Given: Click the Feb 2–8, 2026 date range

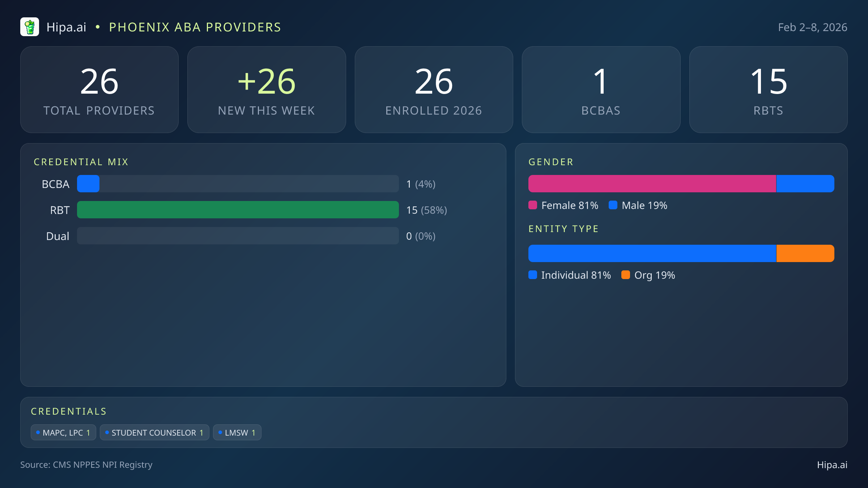Looking at the screenshot, I should (812, 27).
